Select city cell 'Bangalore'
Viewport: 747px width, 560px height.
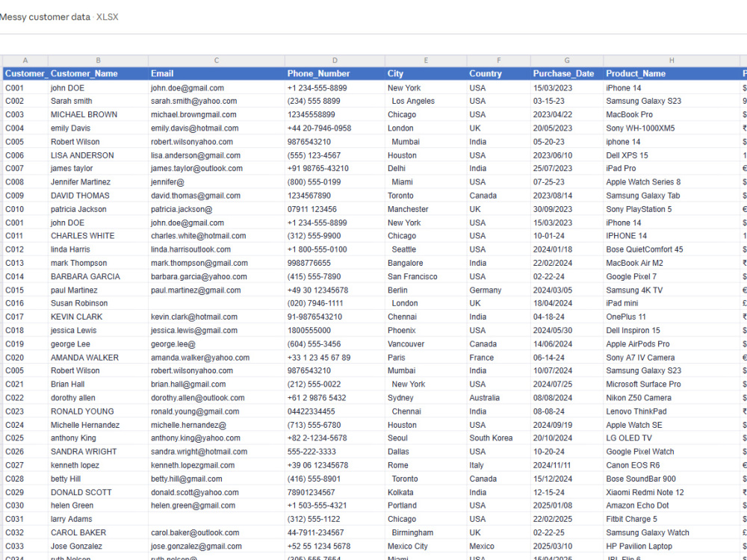point(426,263)
